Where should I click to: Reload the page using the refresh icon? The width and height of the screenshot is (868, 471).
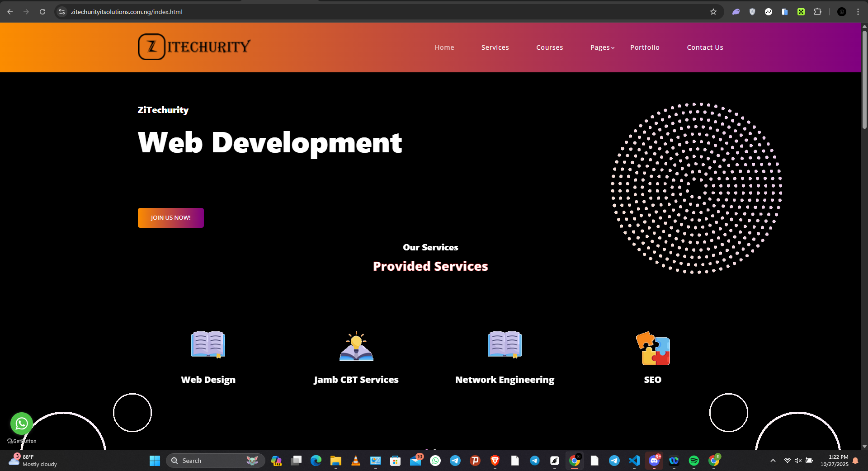42,12
